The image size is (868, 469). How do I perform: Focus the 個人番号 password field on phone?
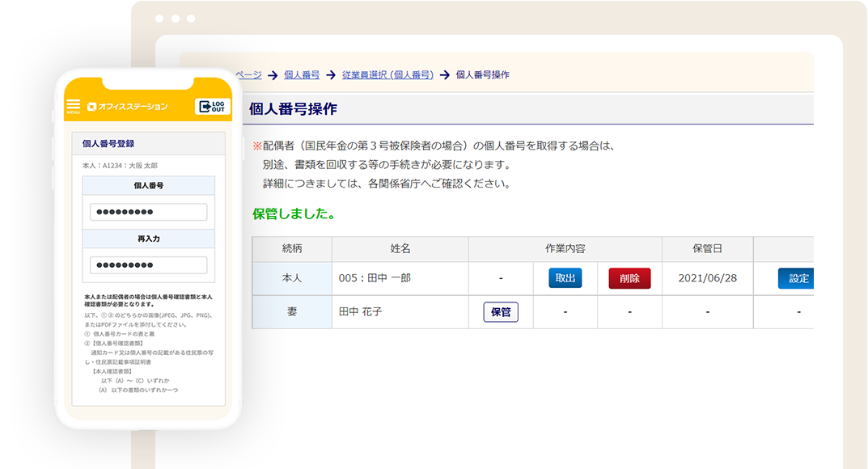(x=148, y=212)
